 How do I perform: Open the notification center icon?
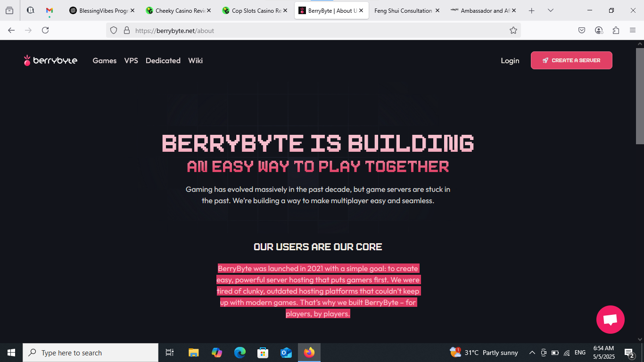pos(629,353)
